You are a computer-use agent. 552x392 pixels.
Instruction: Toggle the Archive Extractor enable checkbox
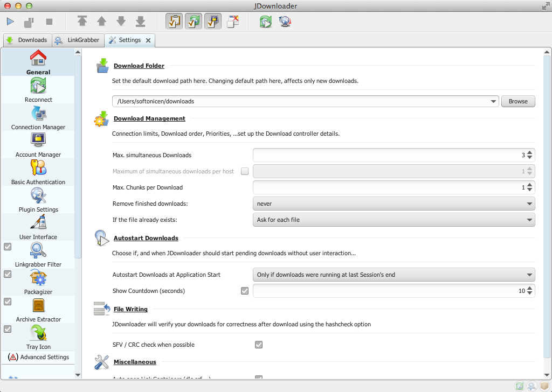[x=8, y=302]
